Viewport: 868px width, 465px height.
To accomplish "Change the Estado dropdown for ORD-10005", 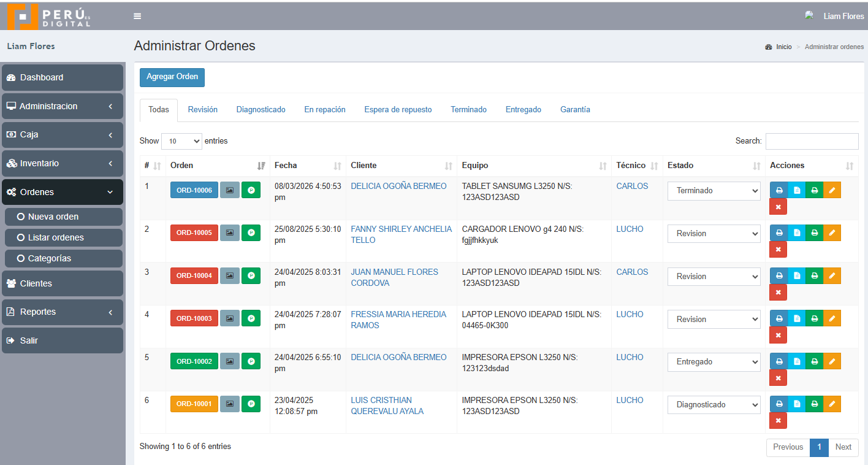I will (714, 234).
